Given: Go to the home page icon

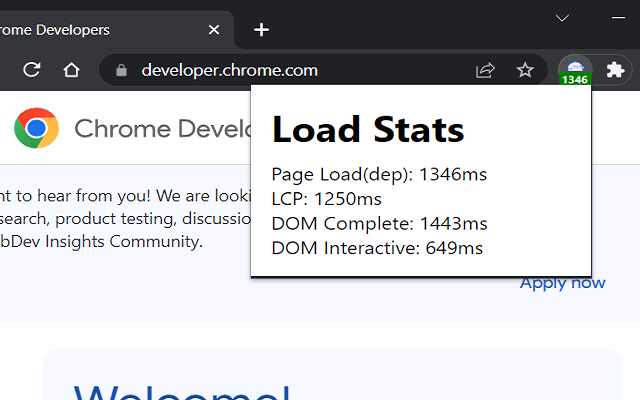Looking at the screenshot, I should point(71,70).
